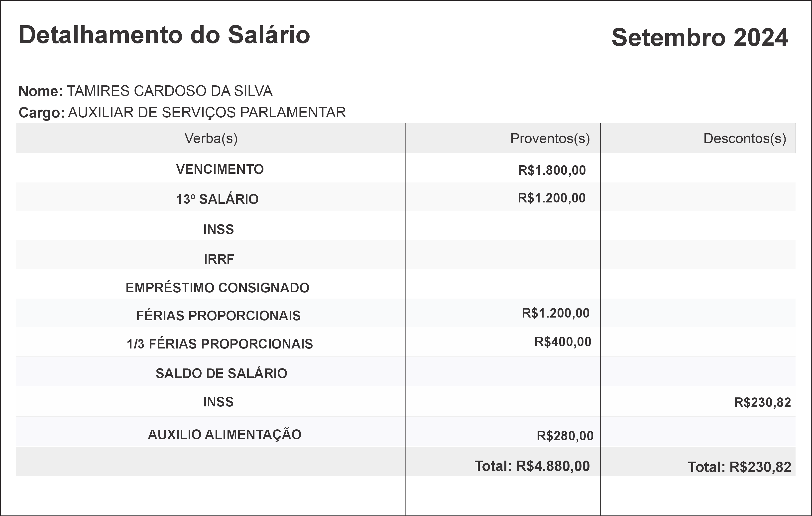Click the "Detalhamento do Salário" title
812x516 pixels.
point(164,35)
